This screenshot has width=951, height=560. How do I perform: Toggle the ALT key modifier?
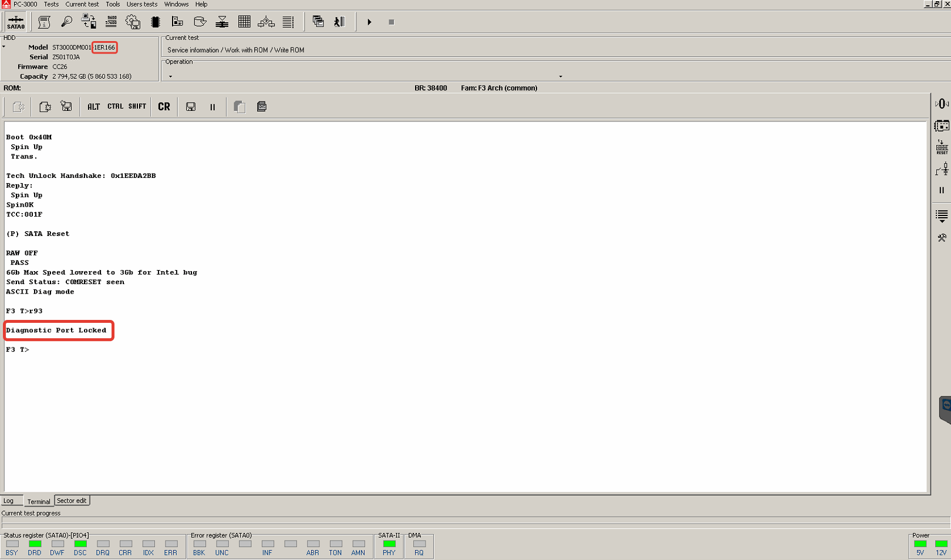click(93, 107)
